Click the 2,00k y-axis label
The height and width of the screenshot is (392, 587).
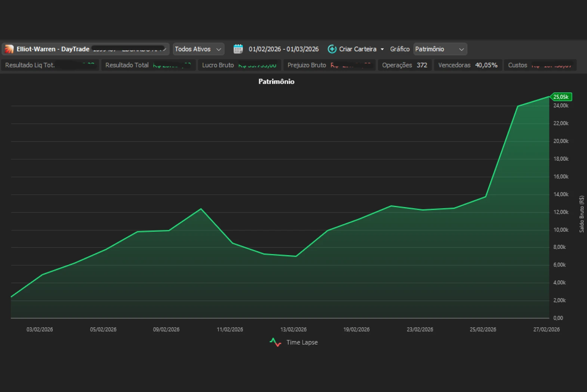560,300
